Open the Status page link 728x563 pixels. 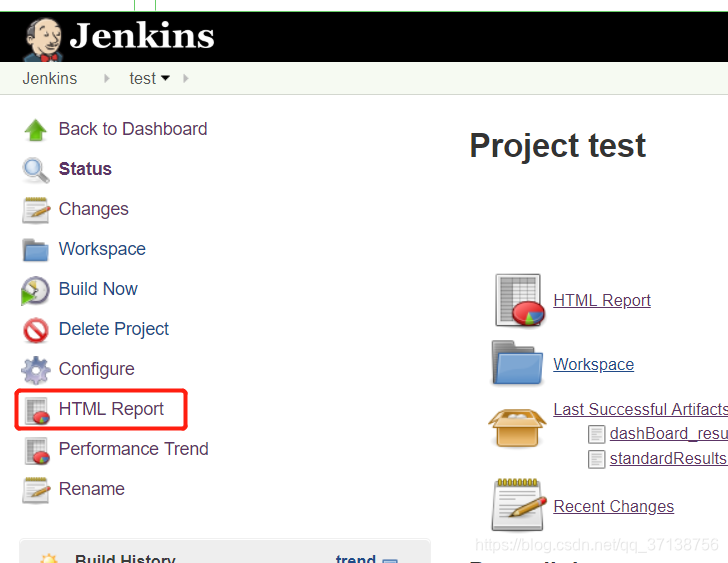pos(85,169)
